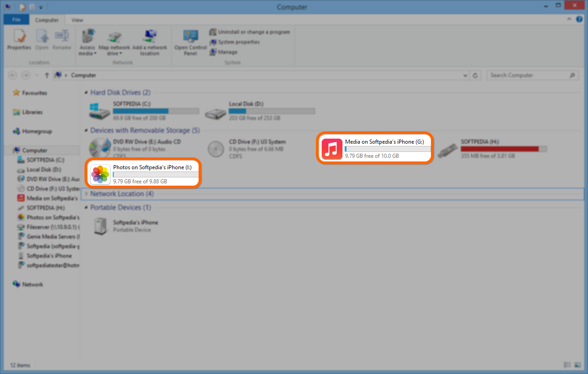
Task: Go up one level with the Up arrow
Action: tap(47, 75)
